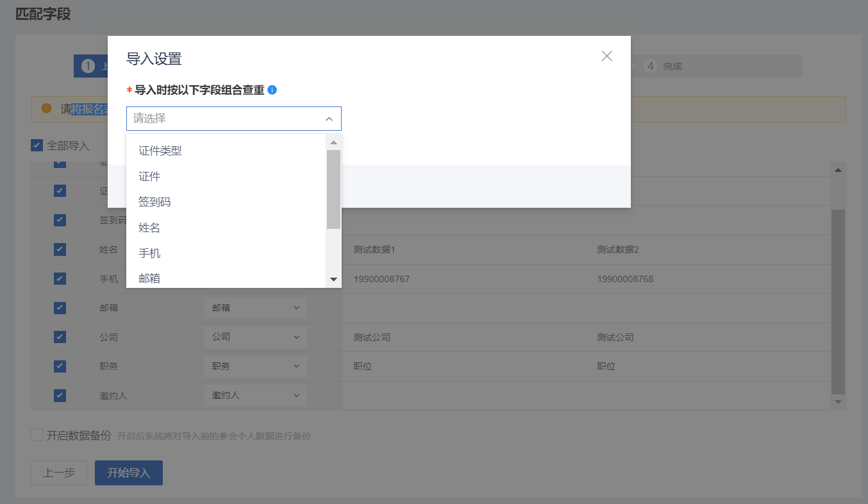Image resolution: width=868 pixels, height=504 pixels.
Task: Open the 邀约人 field mapping dropdown
Action: click(x=255, y=396)
